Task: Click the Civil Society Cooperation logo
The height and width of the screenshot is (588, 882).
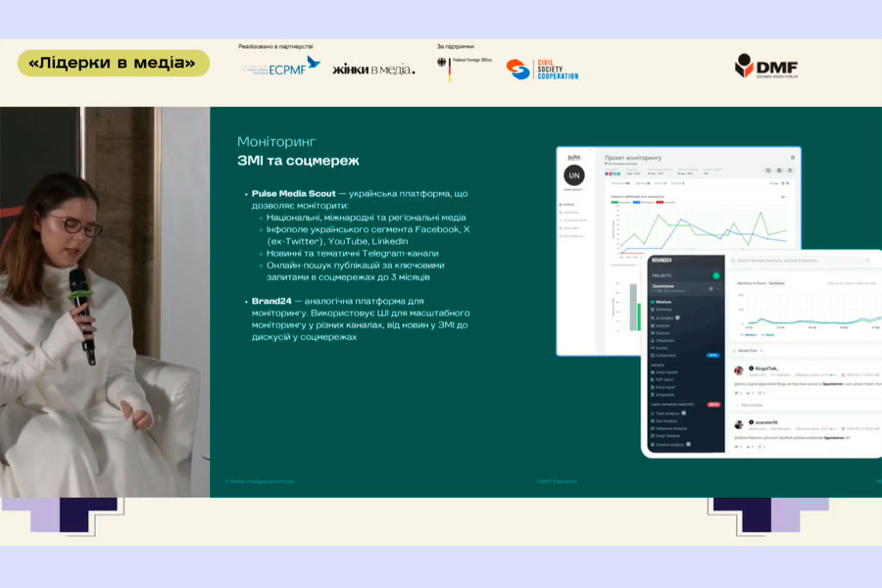Action: pyautogui.click(x=542, y=70)
